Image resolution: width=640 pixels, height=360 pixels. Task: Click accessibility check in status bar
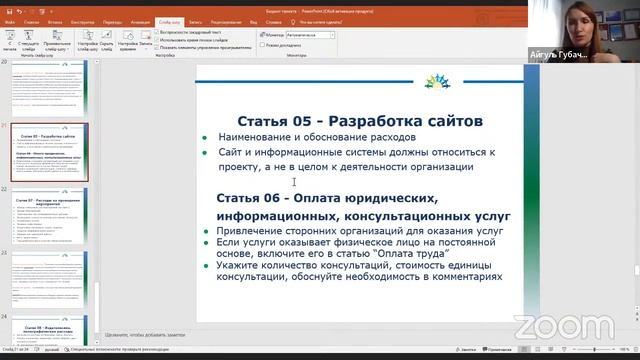[117, 349]
